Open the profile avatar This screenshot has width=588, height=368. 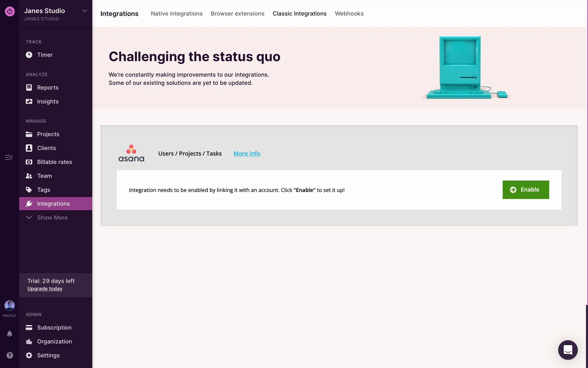pyautogui.click(x=9, y=305)
